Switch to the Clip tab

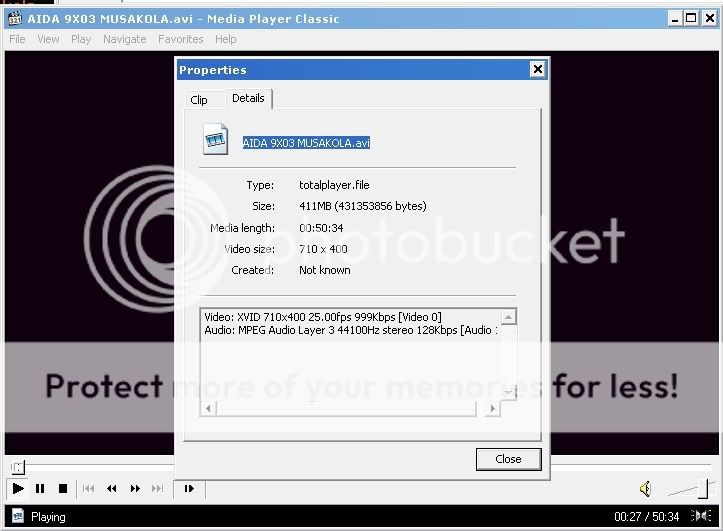click(199, 99)
